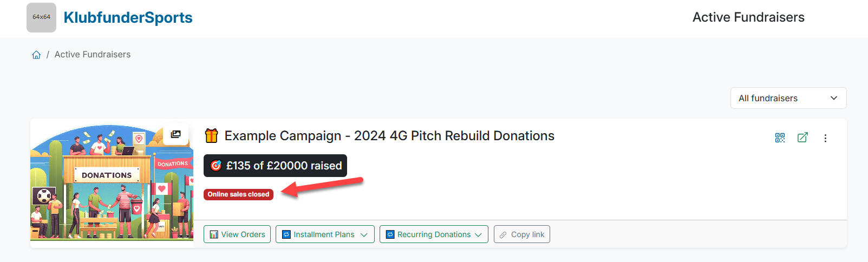The image size is (868, 262).
Task: Open the three-dot more options menu
Action: (x=825, y=138)
